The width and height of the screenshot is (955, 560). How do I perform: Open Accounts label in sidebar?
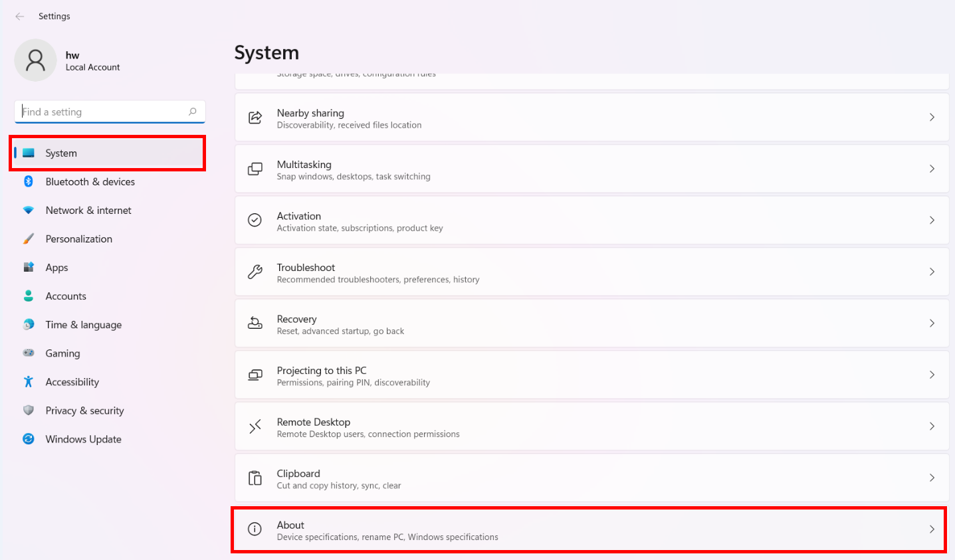[x=66, y=296]
